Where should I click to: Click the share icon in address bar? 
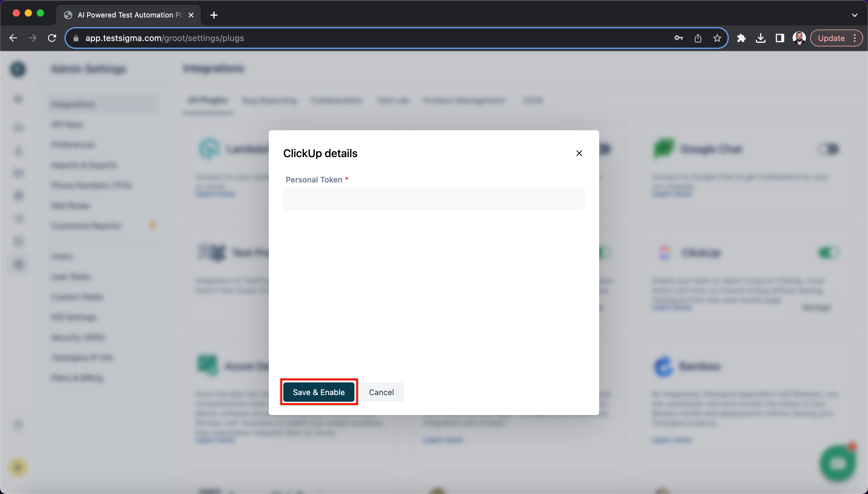pos(697,38)
